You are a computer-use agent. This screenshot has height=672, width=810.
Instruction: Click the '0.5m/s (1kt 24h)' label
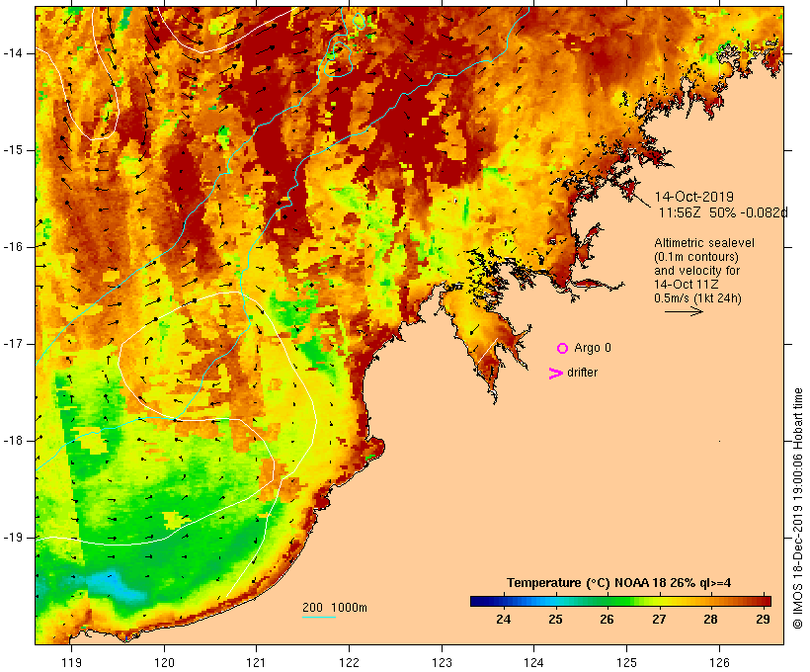[x=697, y=298]
